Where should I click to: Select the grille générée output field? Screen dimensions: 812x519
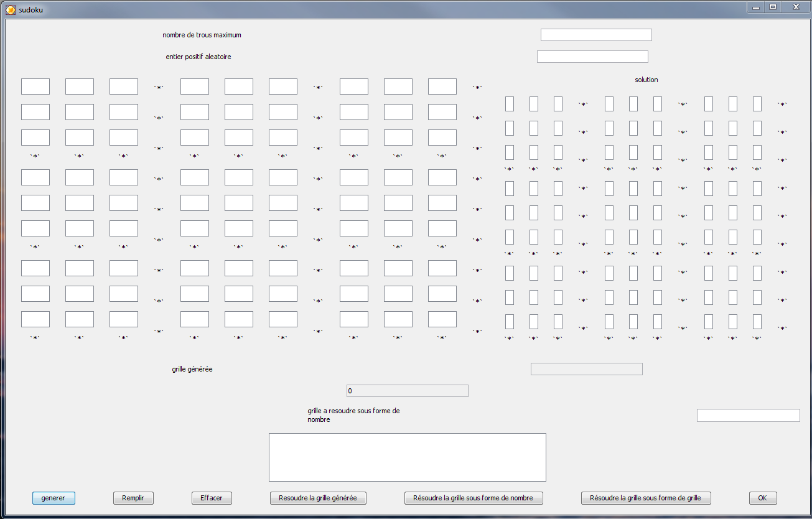click(586, 369)
